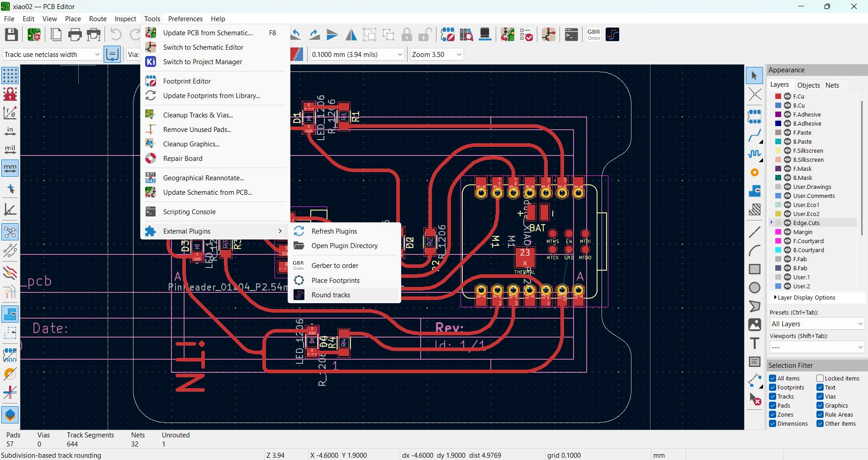The image size is (868, 460).
Task: Click the lock icon in toolbar
Action: pyautogui.click(x=407, y=35)
